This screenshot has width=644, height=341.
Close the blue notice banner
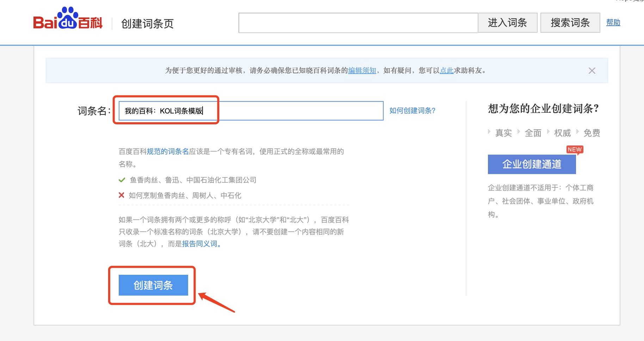[592, 71]
